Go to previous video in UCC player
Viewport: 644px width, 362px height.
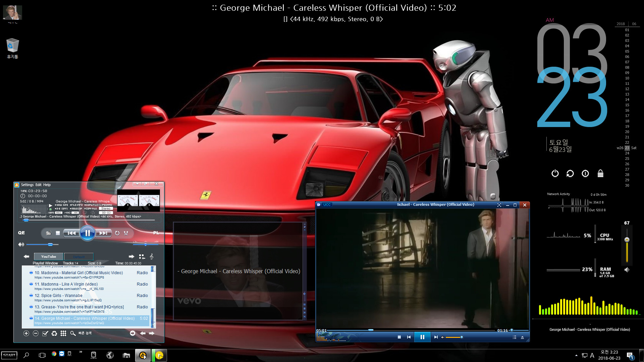click(x=409, y=337)
